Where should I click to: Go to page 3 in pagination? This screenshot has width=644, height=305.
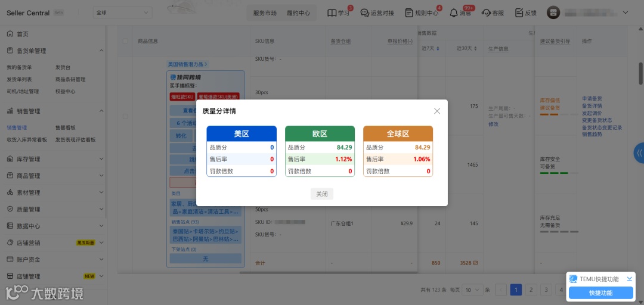click(x=546, y=290)
